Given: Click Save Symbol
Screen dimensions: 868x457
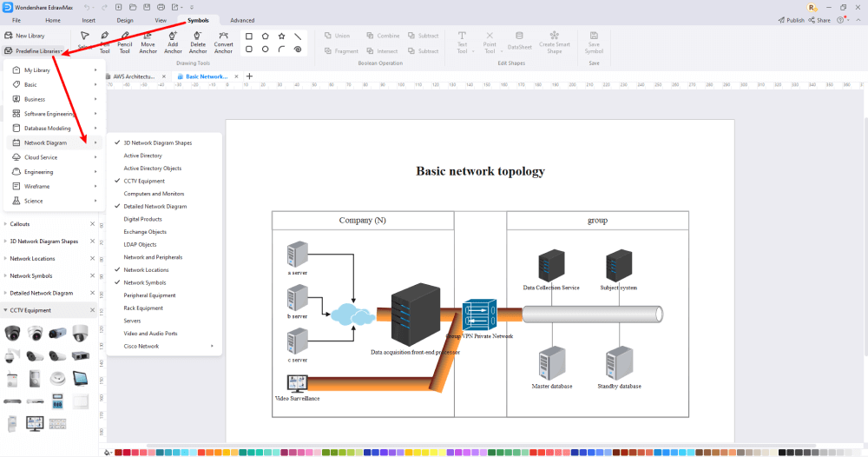Looking at the screenshot, I should [x=594, y=43].
